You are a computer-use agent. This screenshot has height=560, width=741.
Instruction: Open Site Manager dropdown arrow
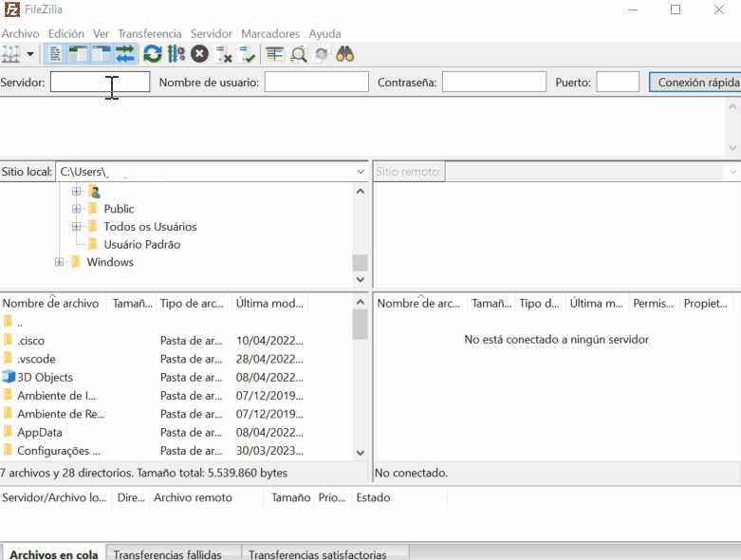tap(30, 54)
